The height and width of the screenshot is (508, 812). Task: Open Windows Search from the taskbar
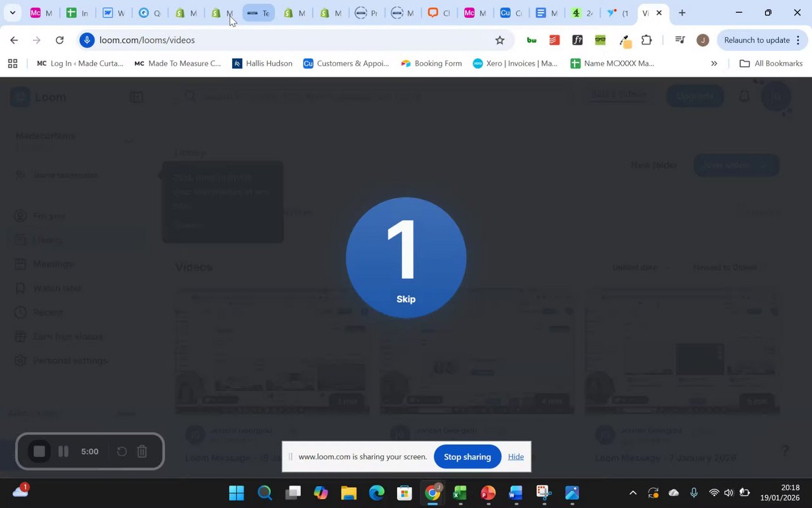pos(265,493)
